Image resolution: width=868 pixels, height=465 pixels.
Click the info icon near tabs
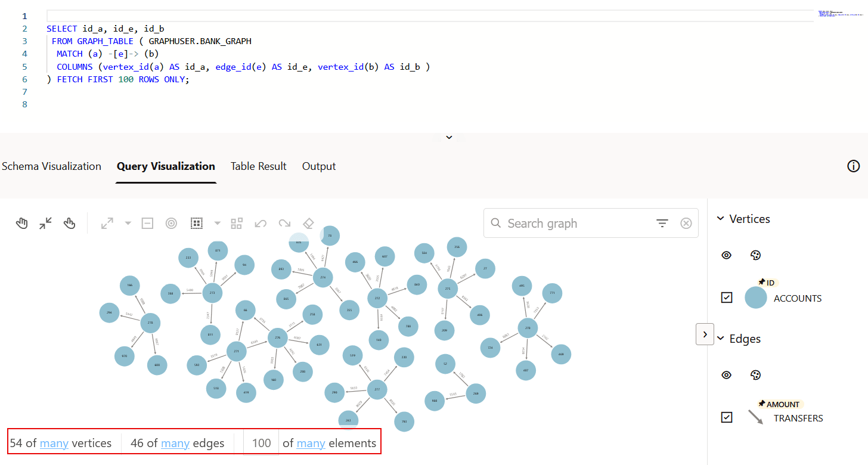click(x=854, y=166)
